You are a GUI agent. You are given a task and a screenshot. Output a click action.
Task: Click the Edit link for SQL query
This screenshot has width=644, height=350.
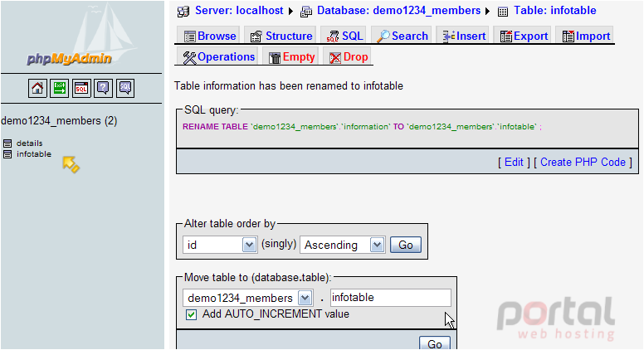click(514, 162)
